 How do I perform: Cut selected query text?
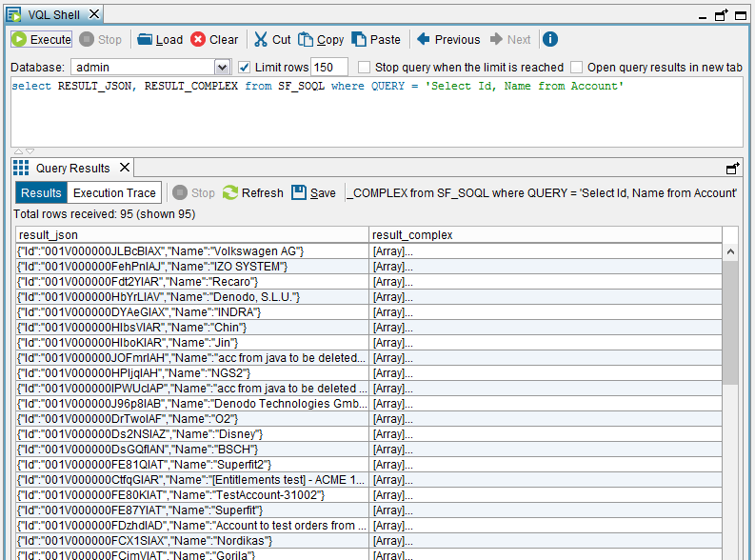coord(272,39)
